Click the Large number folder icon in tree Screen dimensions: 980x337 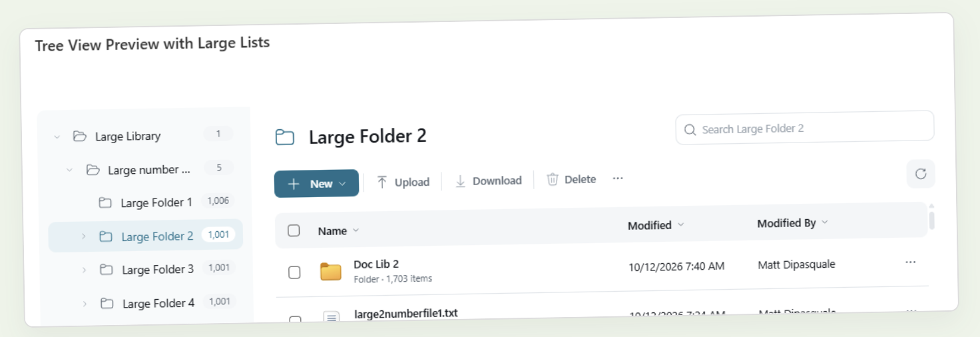click(93, 170)
